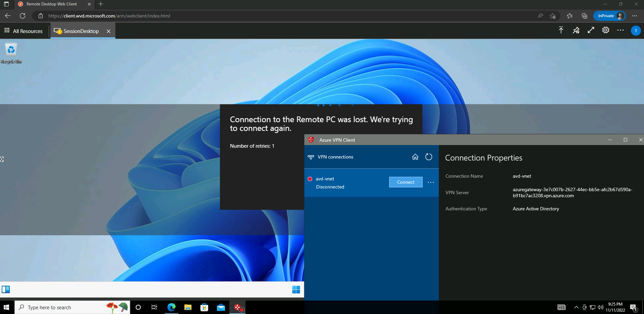The height and width of the screenshot is (314, 644).
Task: Show hidden system tray icons
Action: 576,307
